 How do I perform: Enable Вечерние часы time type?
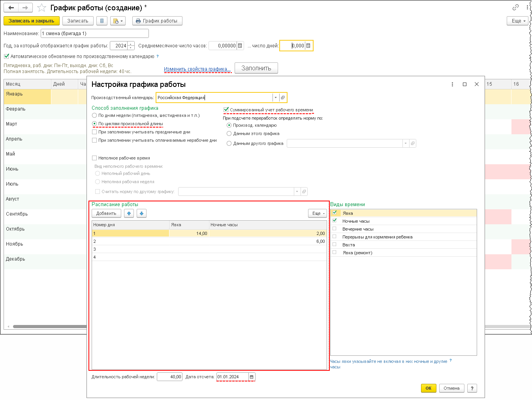(335, 228)
